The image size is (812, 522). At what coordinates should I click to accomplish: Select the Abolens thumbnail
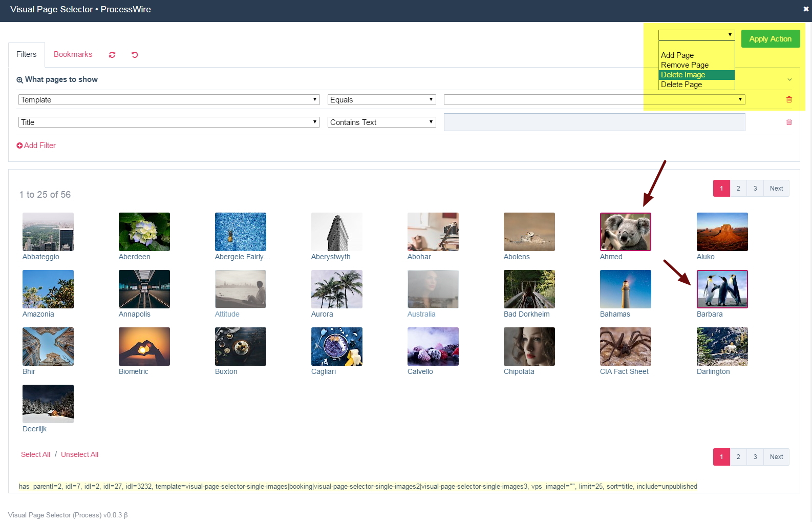click(529, 232)
